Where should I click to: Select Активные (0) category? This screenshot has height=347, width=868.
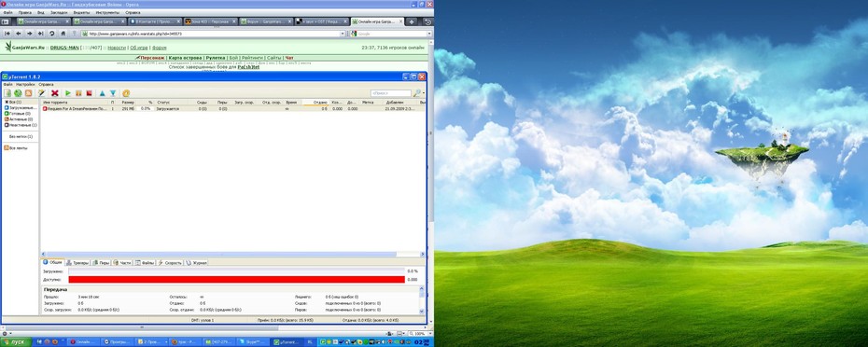19,119
